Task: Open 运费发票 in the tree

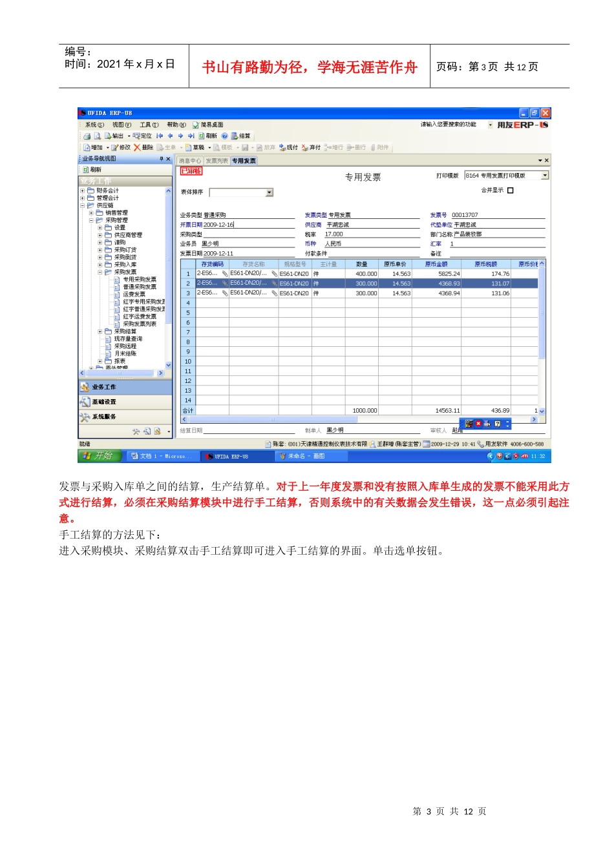Action: 134,294
